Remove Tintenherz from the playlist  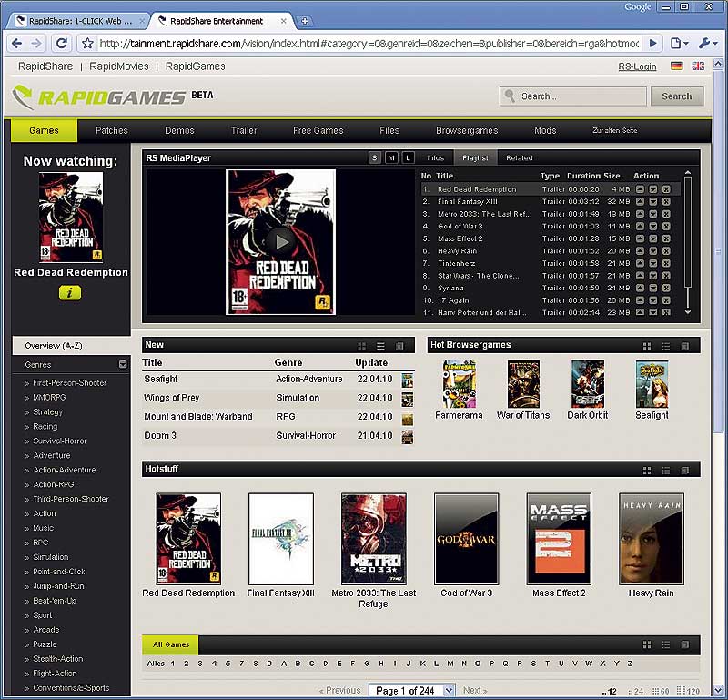coord(666,263)
